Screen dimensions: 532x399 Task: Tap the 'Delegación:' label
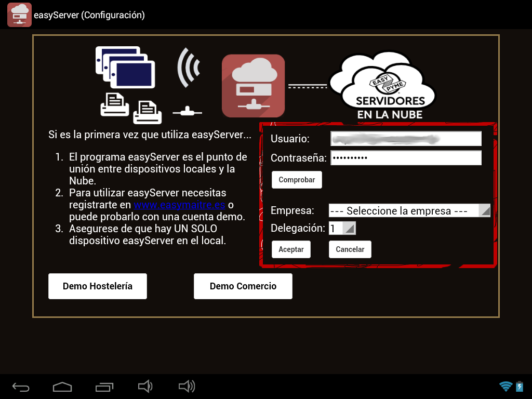tap(298, 229)
